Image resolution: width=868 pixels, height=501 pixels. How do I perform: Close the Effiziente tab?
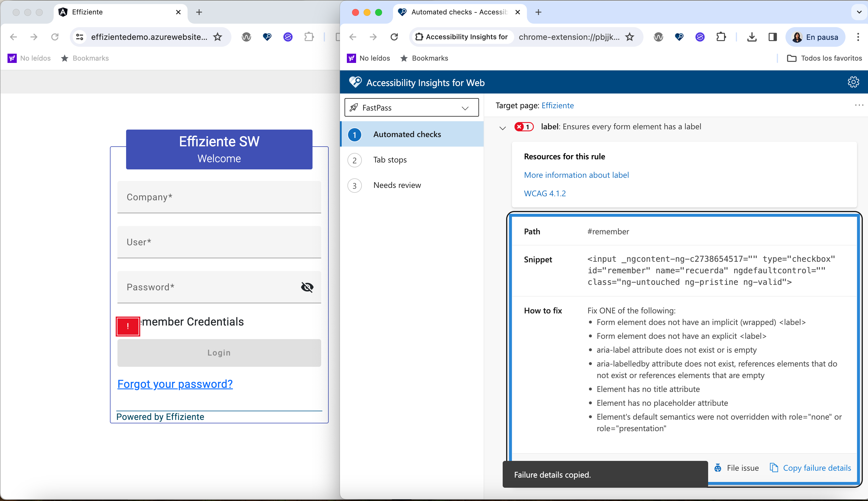click(178, 12)
